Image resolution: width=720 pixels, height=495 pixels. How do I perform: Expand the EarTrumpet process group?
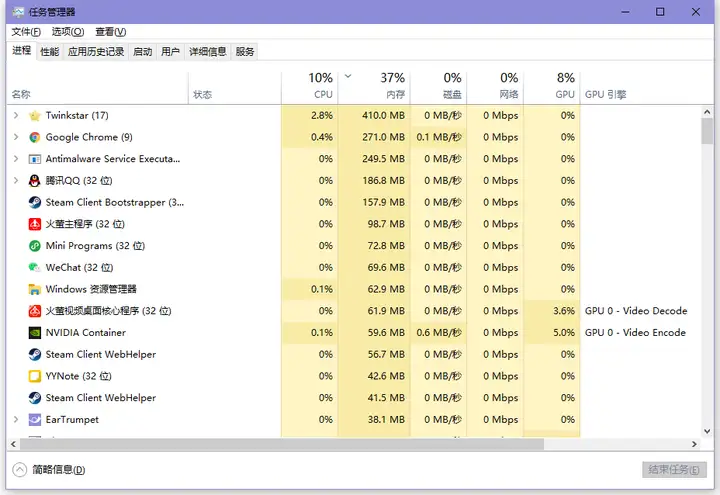point(16,419)
